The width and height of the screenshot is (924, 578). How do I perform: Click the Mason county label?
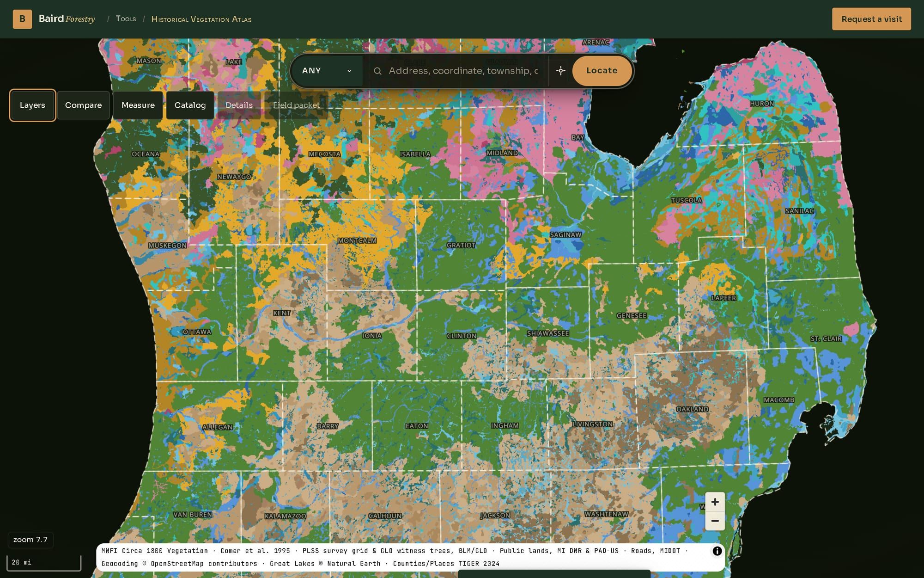pos(149,61)
